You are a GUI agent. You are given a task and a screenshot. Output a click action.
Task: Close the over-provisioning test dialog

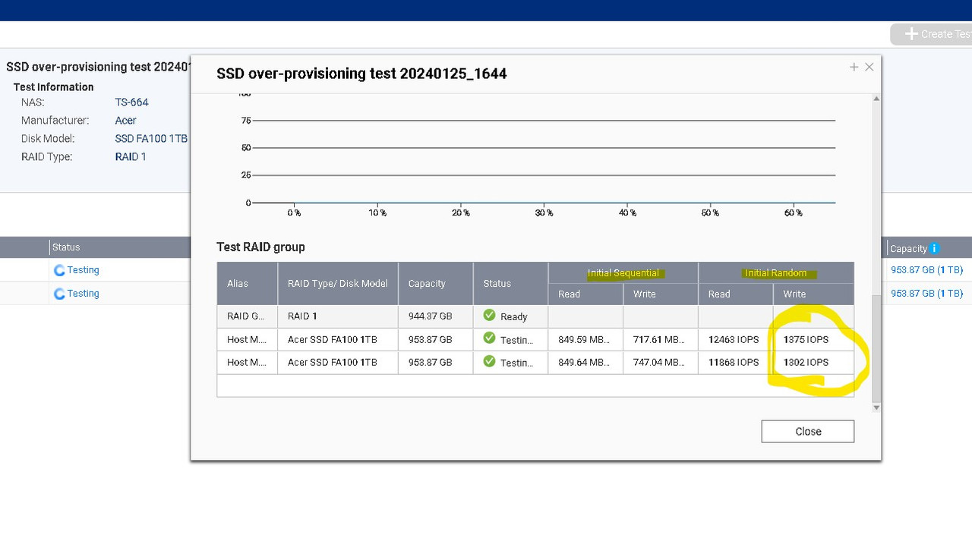tap(807, 431)
